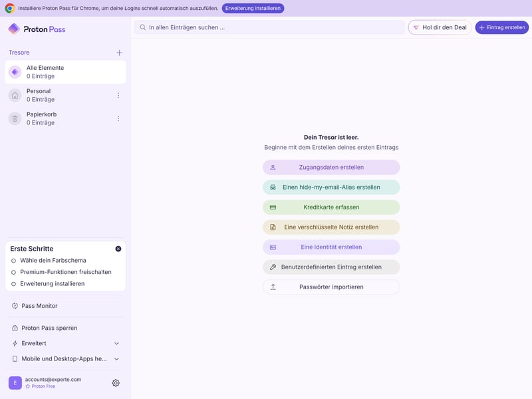Viewport: 532px width, 399px height.
Task: Click the identity card icon
Action: click(x=273, y=247)
